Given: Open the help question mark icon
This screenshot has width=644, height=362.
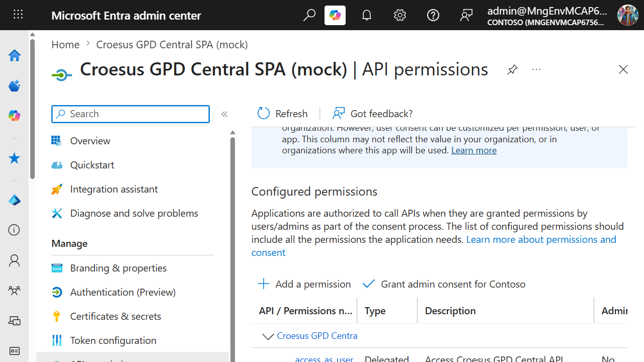Looking at the screenshot, I should 433,15.
